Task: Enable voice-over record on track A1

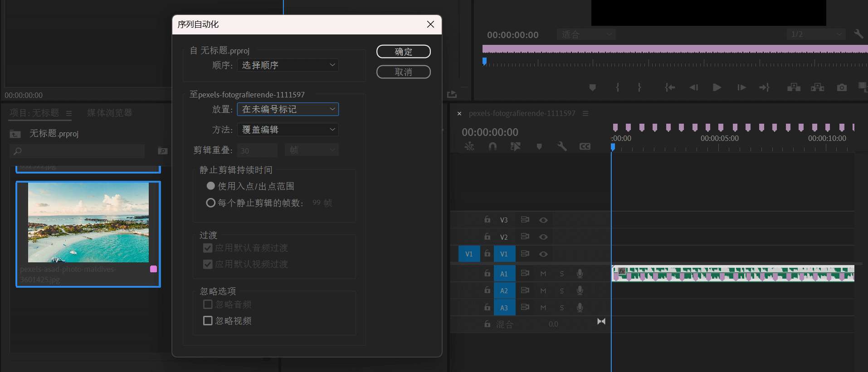Action: (580, 273)
